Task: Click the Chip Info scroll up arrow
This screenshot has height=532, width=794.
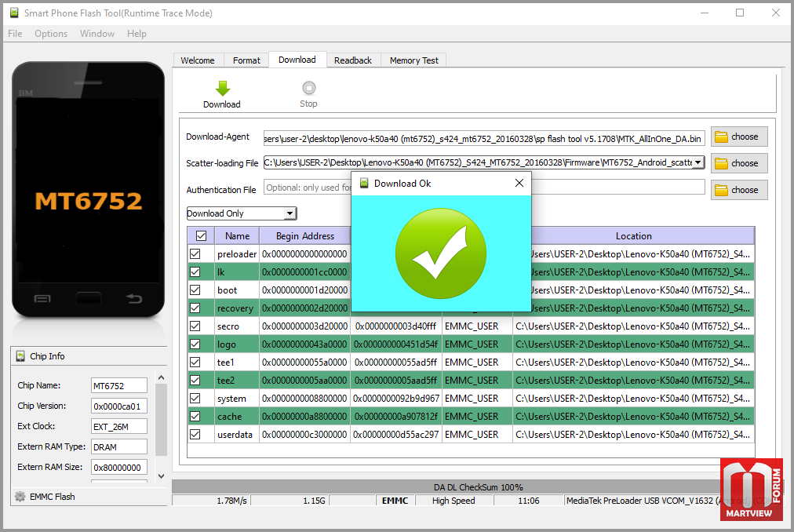Action: [161, 377]
